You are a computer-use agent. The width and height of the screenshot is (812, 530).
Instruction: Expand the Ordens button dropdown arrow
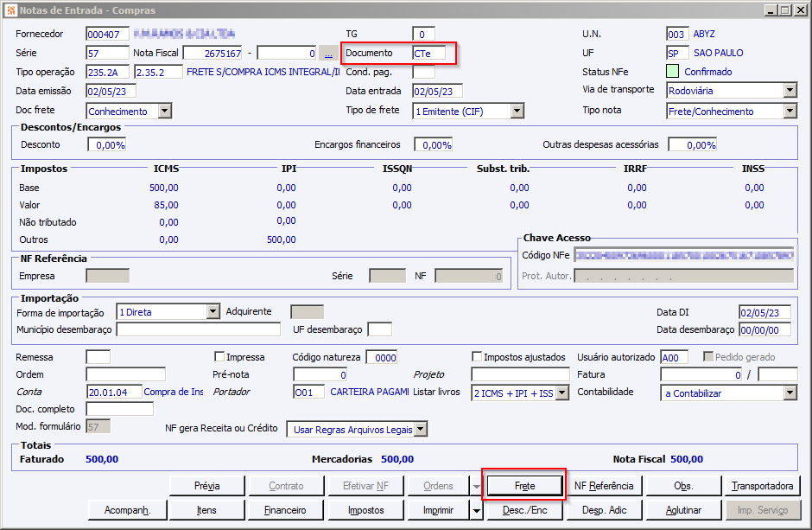[476, 487]
